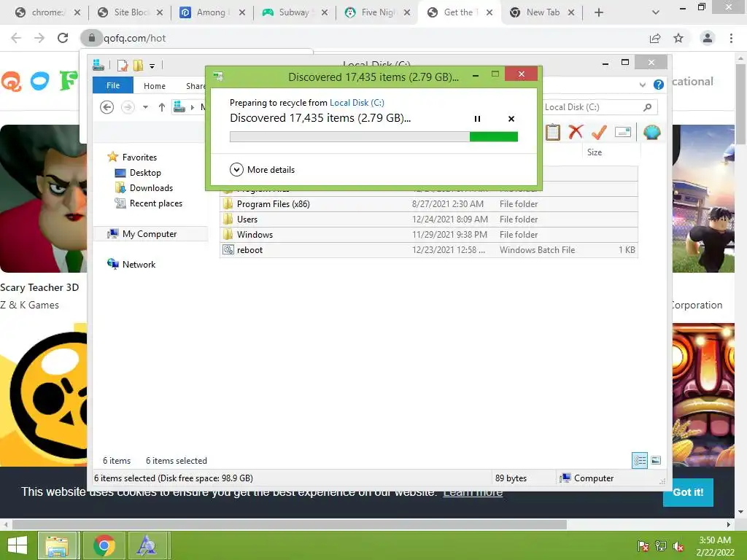Open the Home ribbon tab

click(x=155, y=86)
